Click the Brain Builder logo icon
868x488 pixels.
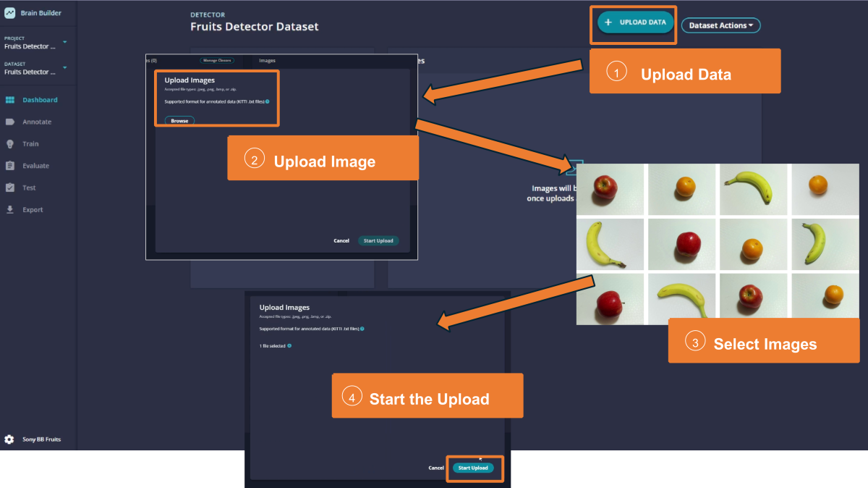coord(9,13)
